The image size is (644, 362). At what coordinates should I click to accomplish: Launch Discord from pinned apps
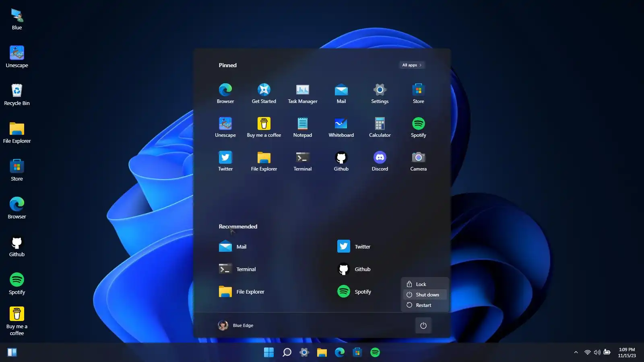pyautogui.click(x=380, y=161)
